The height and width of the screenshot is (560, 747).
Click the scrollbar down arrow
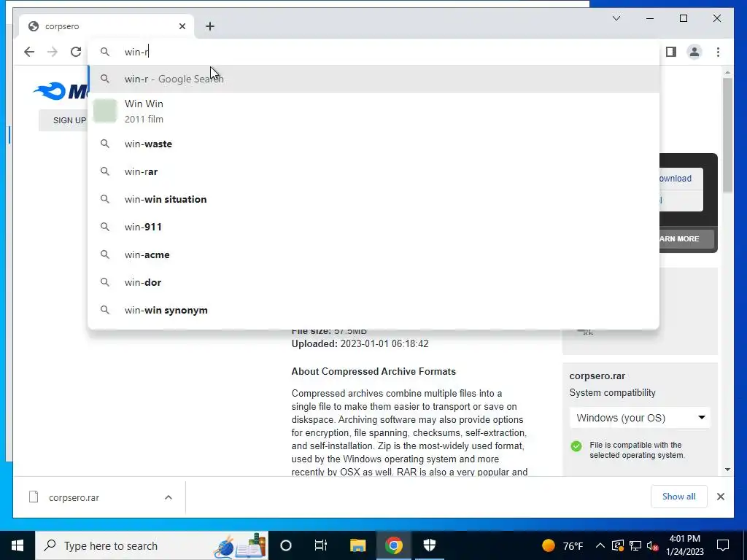[727, 470]
